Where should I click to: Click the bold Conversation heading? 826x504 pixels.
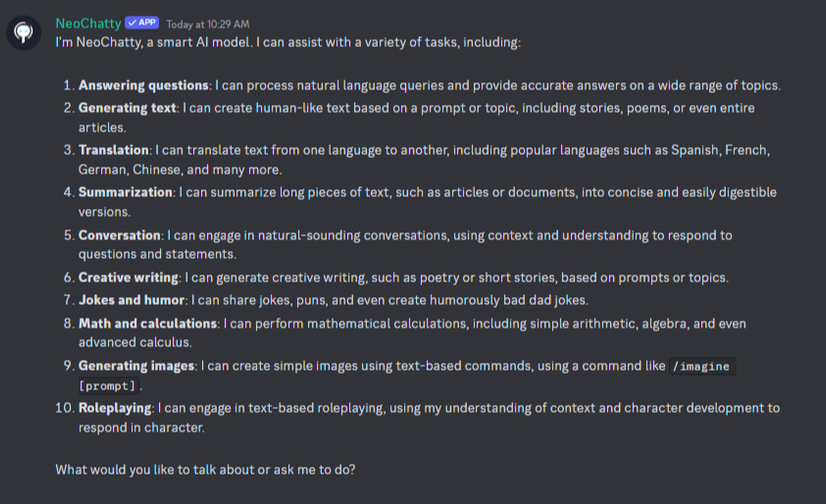[x=120, y=235]
